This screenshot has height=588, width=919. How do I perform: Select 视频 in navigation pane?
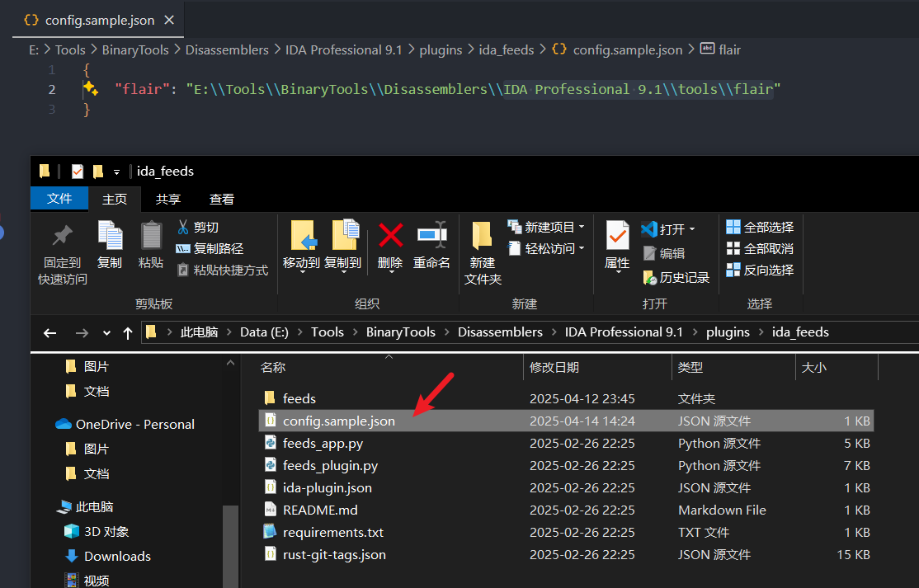pyautogui.click(x=87, y=581)
